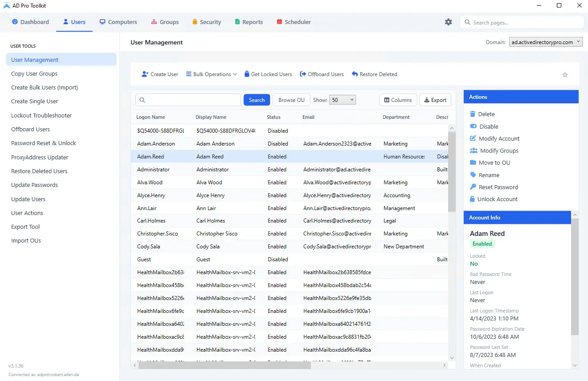Select the Adam.Anderson user row
Viewport: 588px width, 381px height.
click(290, 144)
